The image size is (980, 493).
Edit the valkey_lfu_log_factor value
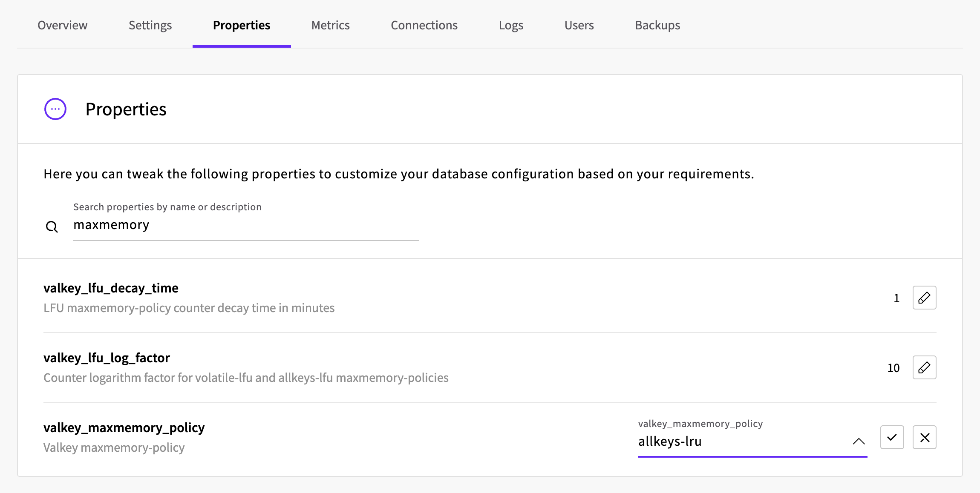coord(924,367)
